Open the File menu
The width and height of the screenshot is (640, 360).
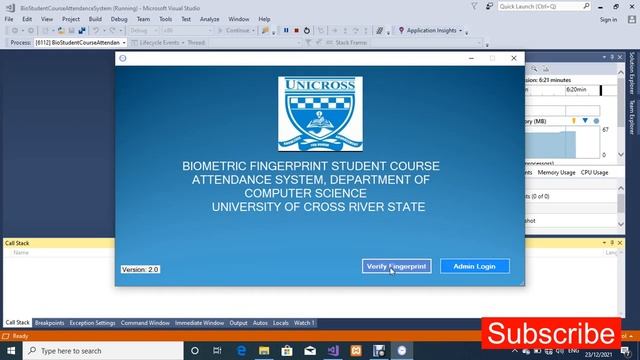click(9, 19)
